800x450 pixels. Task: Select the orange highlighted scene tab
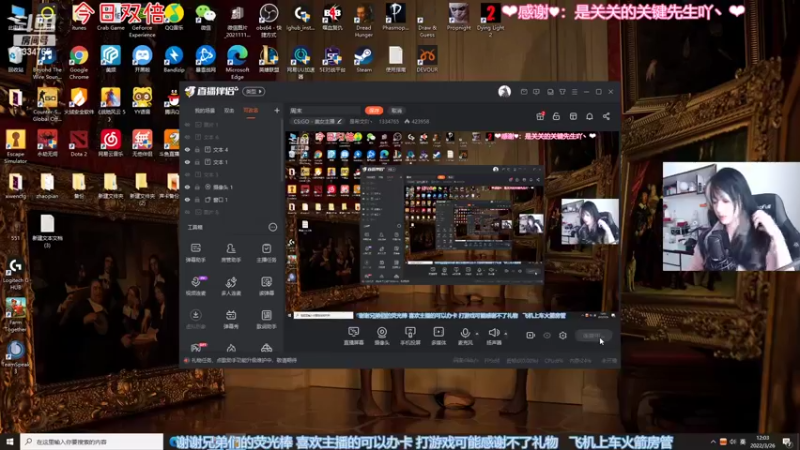tap(251, 111)
